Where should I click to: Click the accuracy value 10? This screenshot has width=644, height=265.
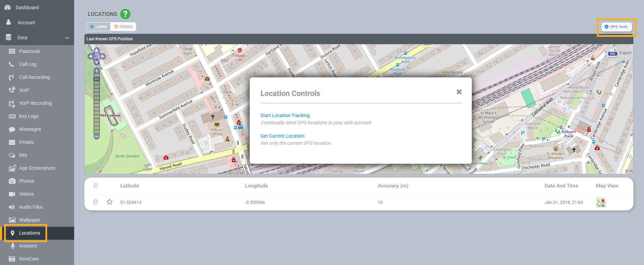380,203
